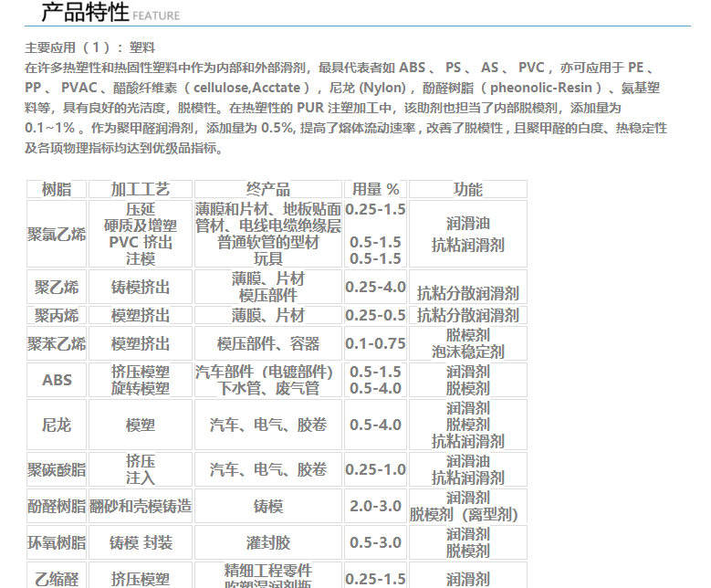Click the ABS resin cell in table
711x588 pixels.
57,380
